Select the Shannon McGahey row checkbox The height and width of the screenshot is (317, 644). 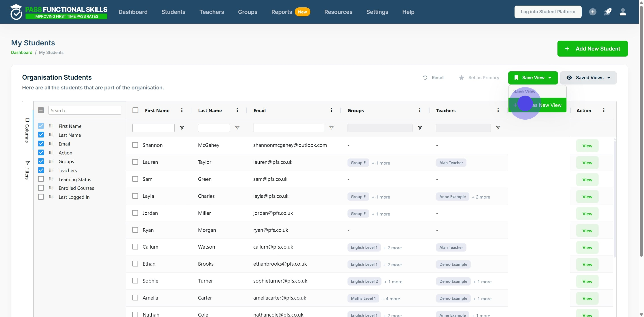click(x=135, y=145)
